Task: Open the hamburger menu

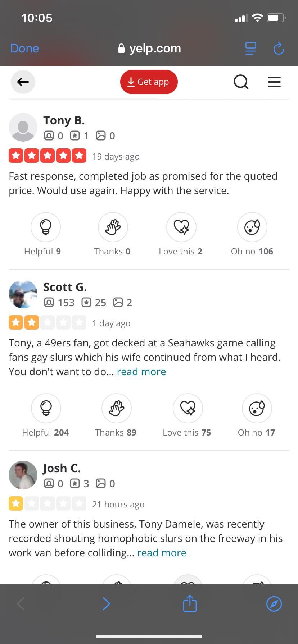Action: 274,82
